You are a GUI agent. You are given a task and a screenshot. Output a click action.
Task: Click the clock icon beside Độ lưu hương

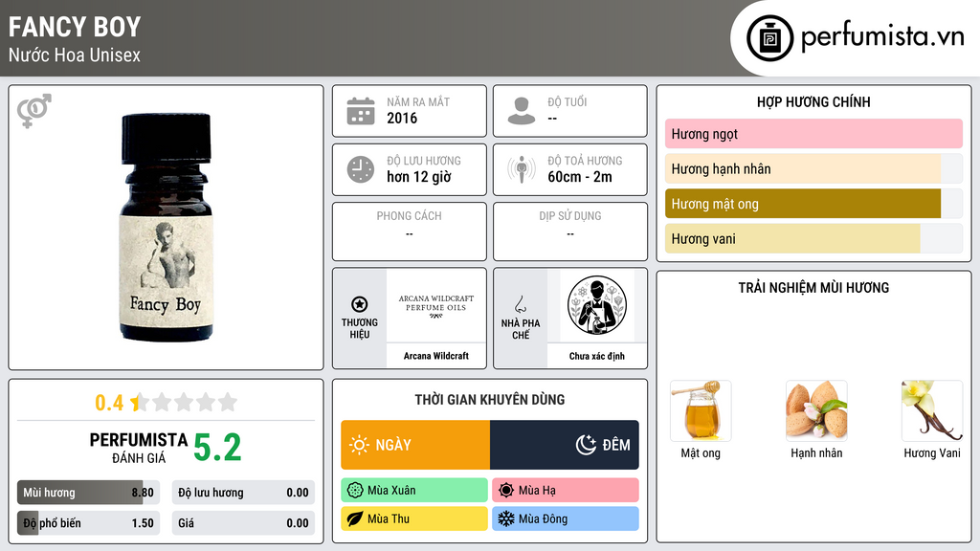pos(361,169)
